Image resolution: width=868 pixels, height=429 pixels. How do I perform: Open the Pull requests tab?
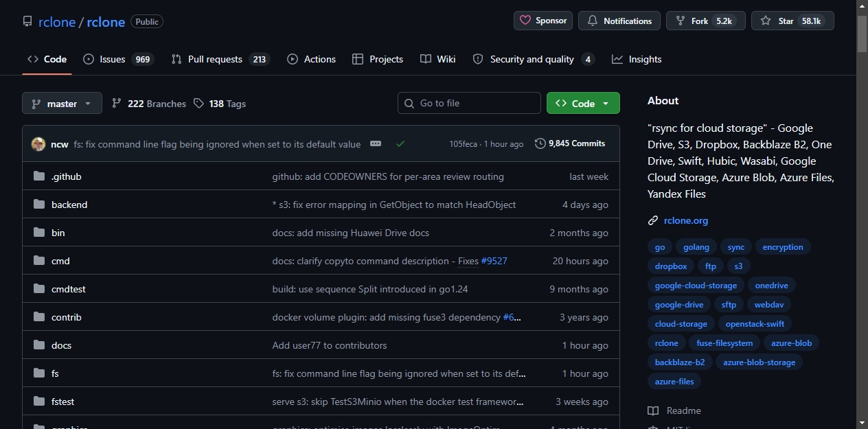point(220,59)
